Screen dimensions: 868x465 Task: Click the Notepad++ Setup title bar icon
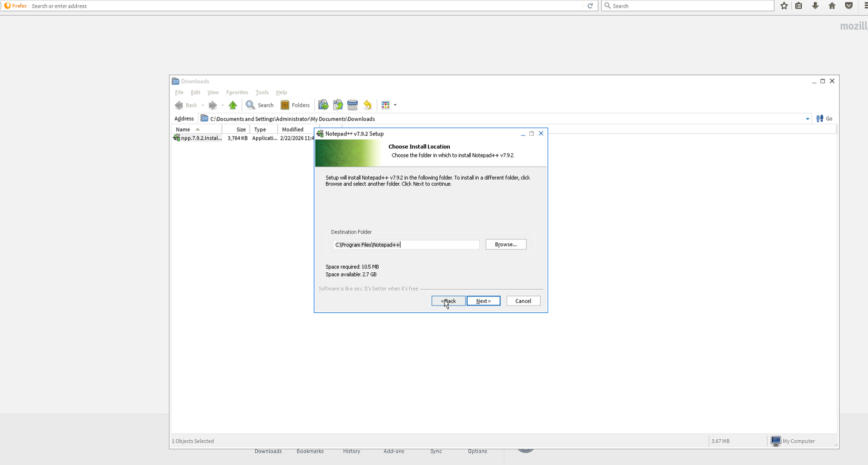click(320, 134)
